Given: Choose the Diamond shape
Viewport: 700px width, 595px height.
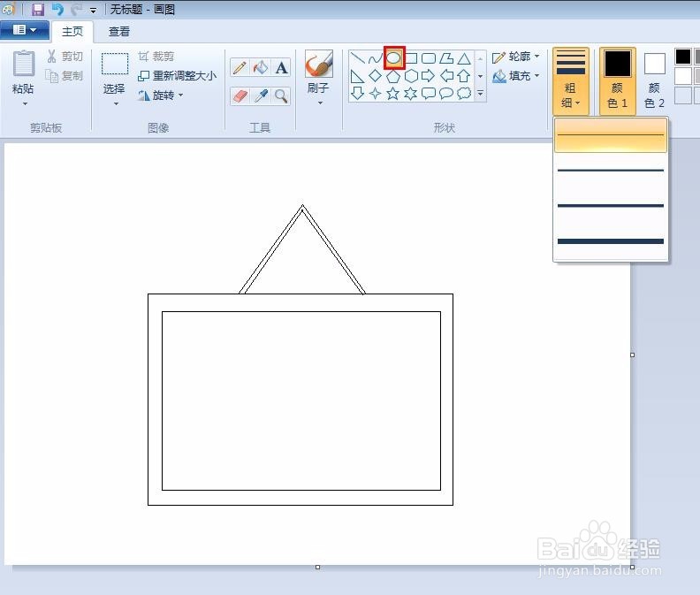Looking at the screenshot, I should tap(376, 76).
